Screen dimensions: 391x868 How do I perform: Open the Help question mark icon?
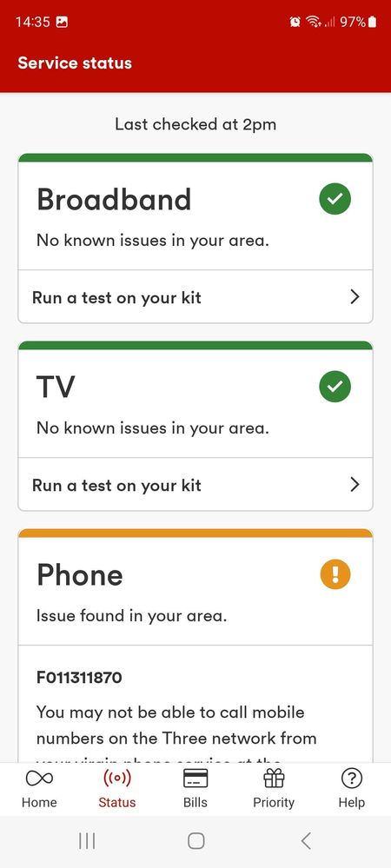(x=352, y=779)
